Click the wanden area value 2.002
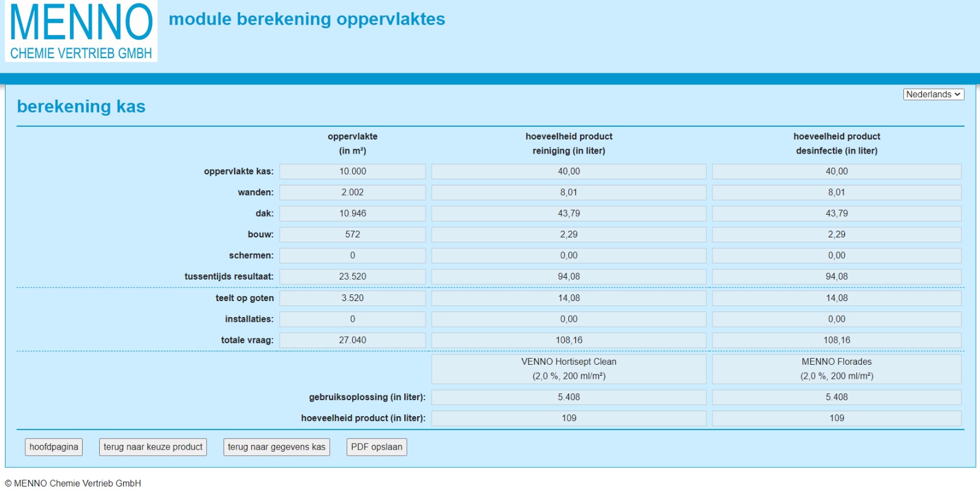980x492 pixels. [x=352, y=193]
